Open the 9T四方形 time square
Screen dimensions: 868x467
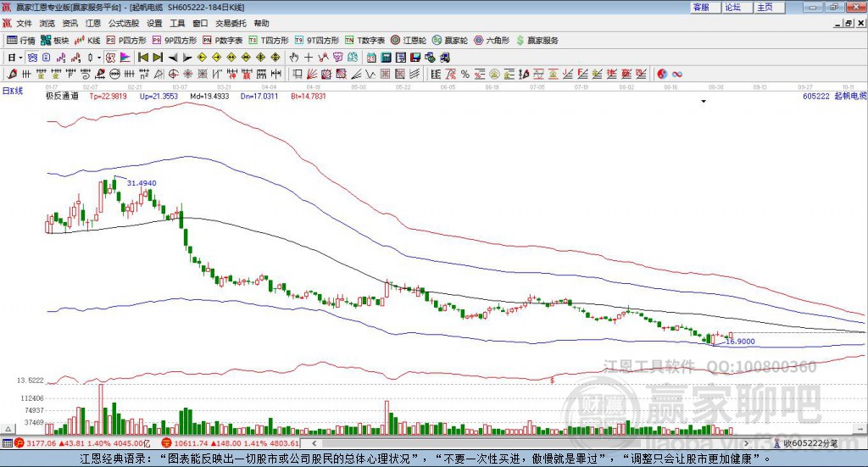click(x=317, y=41)
